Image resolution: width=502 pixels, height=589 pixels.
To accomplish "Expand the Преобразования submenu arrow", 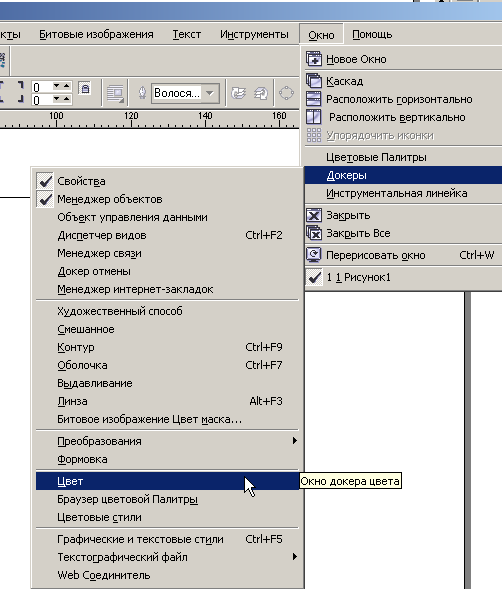I will 295,441.
